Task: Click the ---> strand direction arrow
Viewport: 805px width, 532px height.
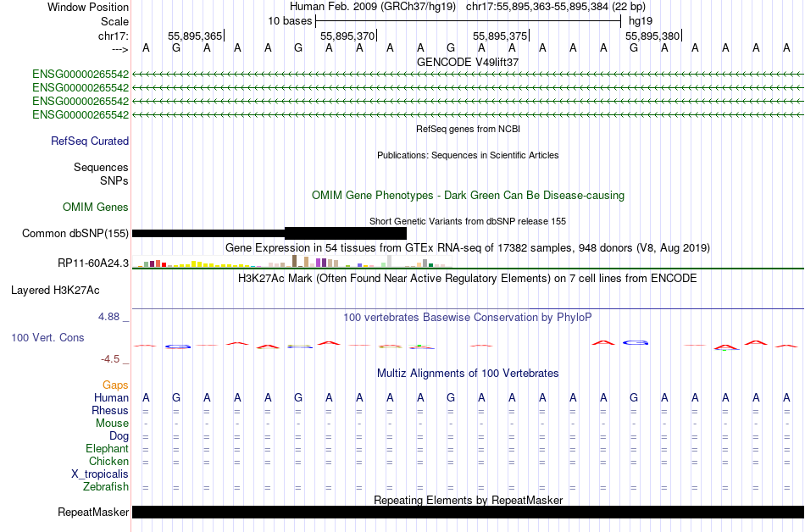Action: coord(119,49)
